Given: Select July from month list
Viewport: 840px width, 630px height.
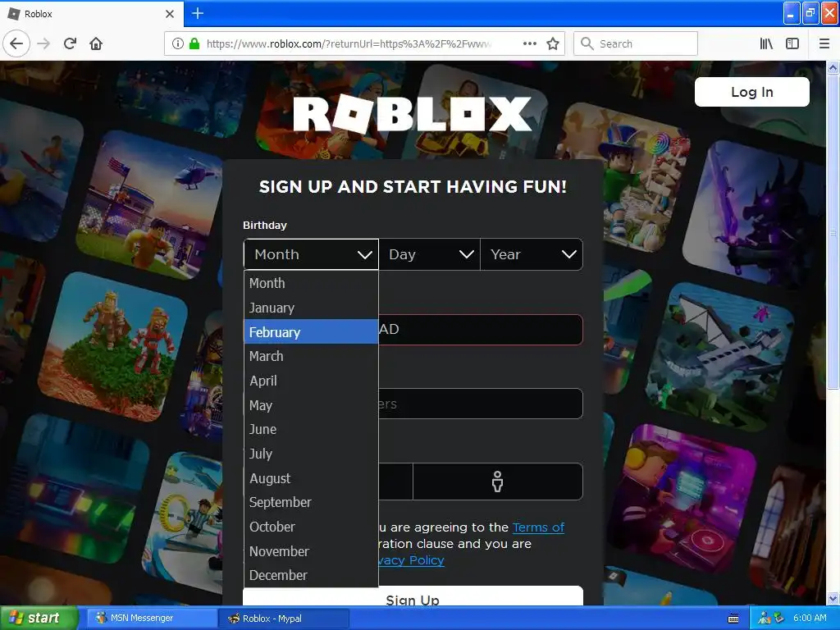Looking at the screenshot, I should [x=311, y=454].
